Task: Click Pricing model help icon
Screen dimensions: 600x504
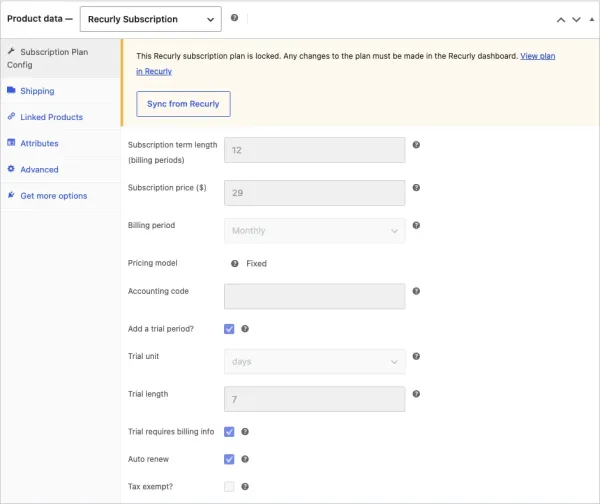Action: click(235, 263)
